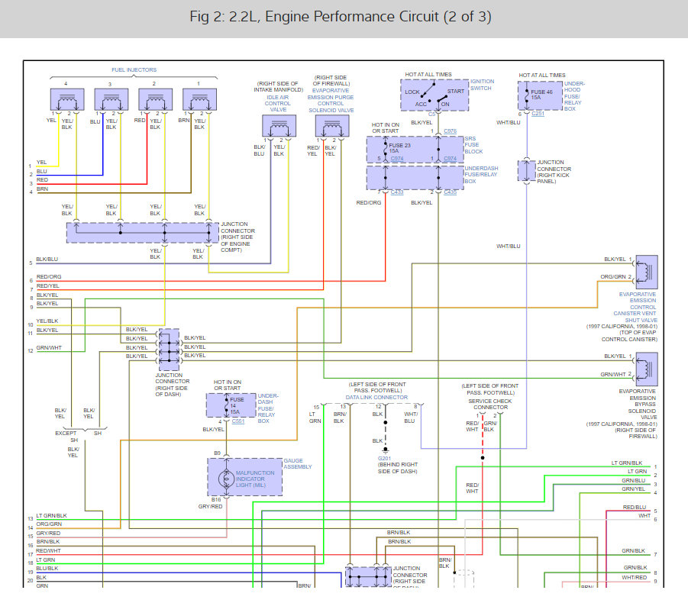Viewport: 688px width, 616px height.
Task: Select fuel injector 2 symbol
Action: point(155,99)
